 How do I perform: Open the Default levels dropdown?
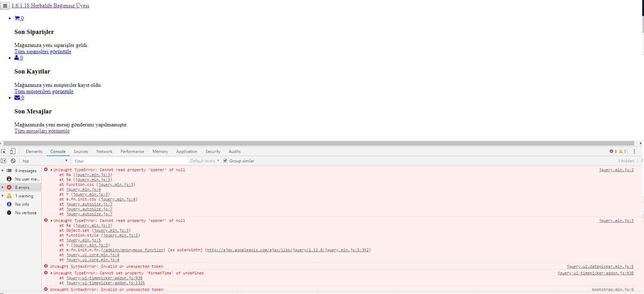pos(205,161)
